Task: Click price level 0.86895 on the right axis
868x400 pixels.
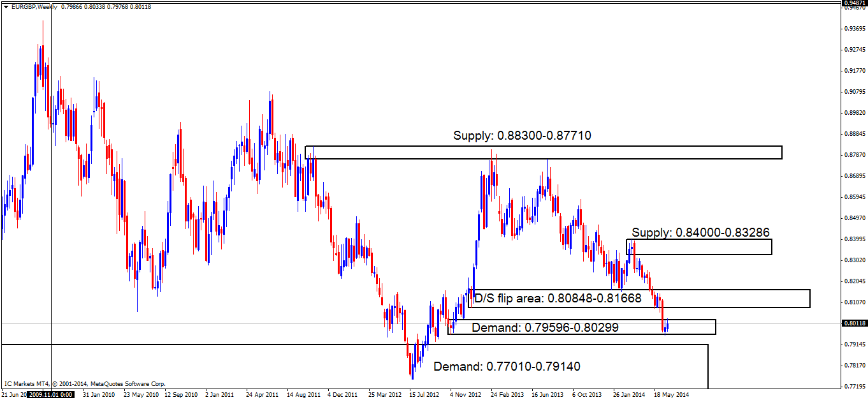Action: tap(853, 176)
